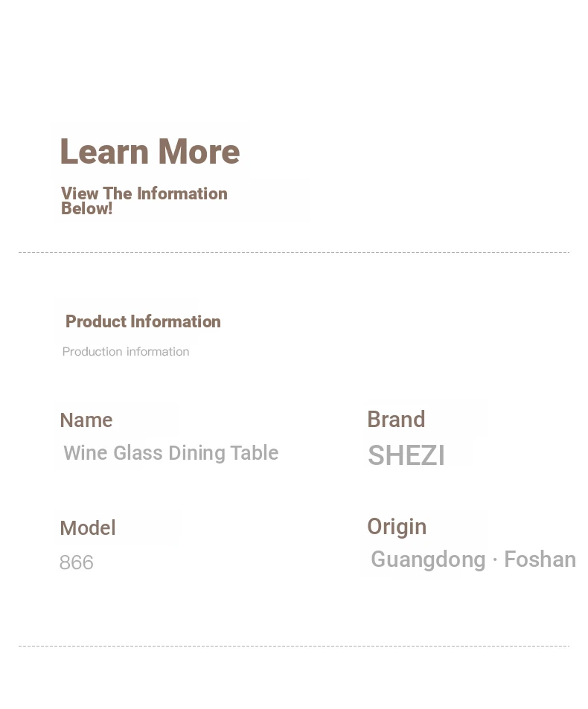Select the word "Foshan" in origin value
Screen dimensions: 588x709
tap(540, 559)
